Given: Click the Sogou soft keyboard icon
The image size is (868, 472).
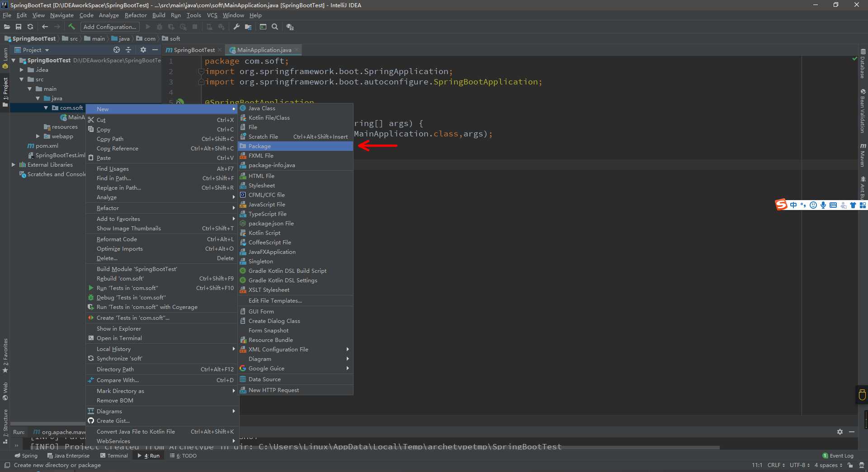Looking at the screenshot, I should pos(833,205).
